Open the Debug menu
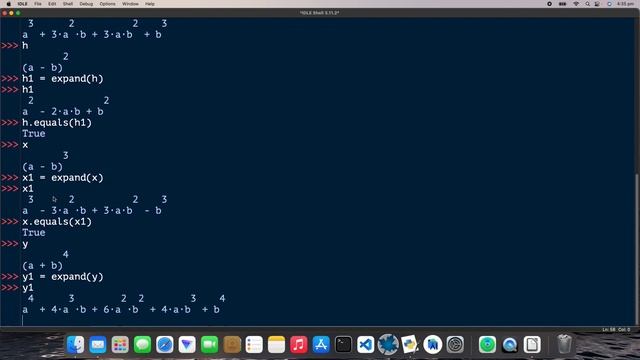 [86, 4]
